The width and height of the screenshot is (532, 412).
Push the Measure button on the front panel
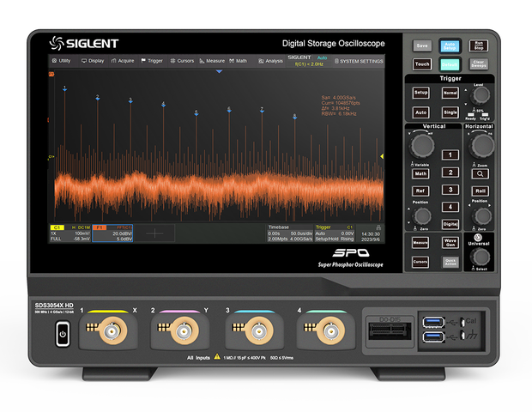[x=420, y=243]
